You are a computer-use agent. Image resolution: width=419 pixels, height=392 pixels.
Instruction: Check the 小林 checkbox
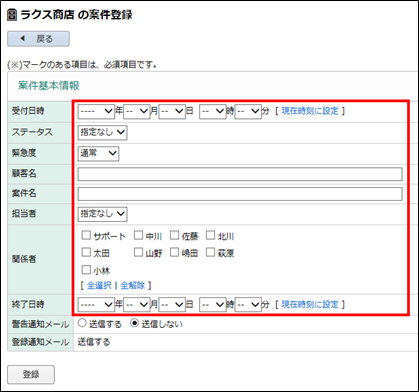tap(86, 270)
